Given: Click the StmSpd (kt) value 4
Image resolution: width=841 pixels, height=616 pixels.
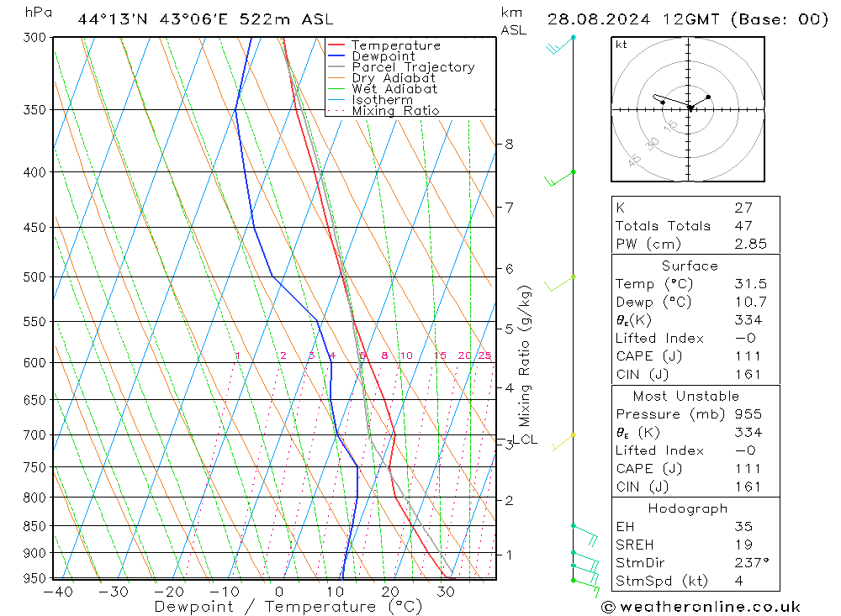Looking at the screenshot, I should point(739,581).
